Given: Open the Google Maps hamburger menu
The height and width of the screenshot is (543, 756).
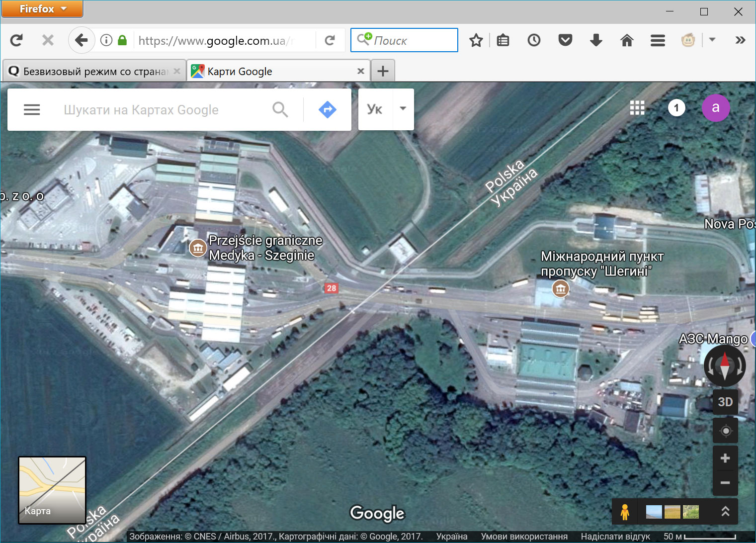Looking at the screenshot, I should click(32, 109).
